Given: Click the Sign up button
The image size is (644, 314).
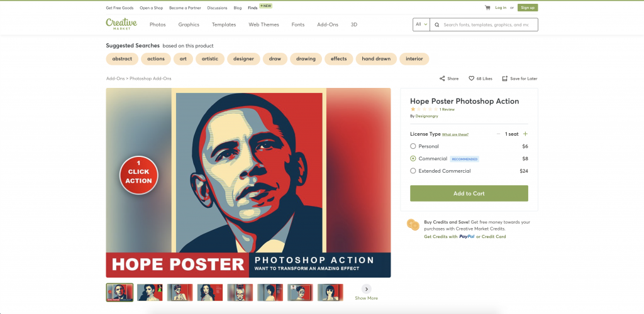Looking at the screenshot, I should (x=528, y=8).
